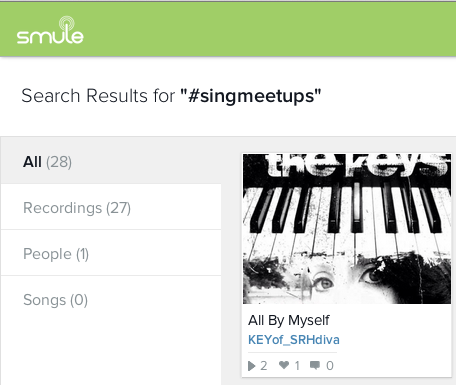
Task: Click "the keys" text on the cover art
Action: 357,165
